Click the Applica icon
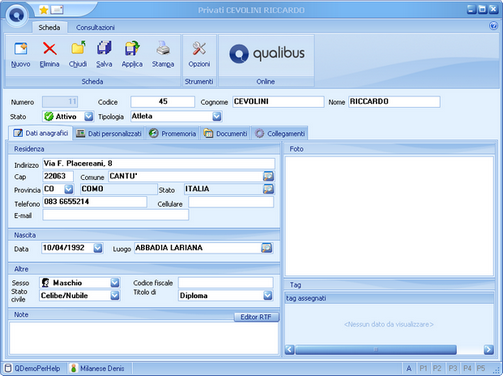 (x=132, y=48)
